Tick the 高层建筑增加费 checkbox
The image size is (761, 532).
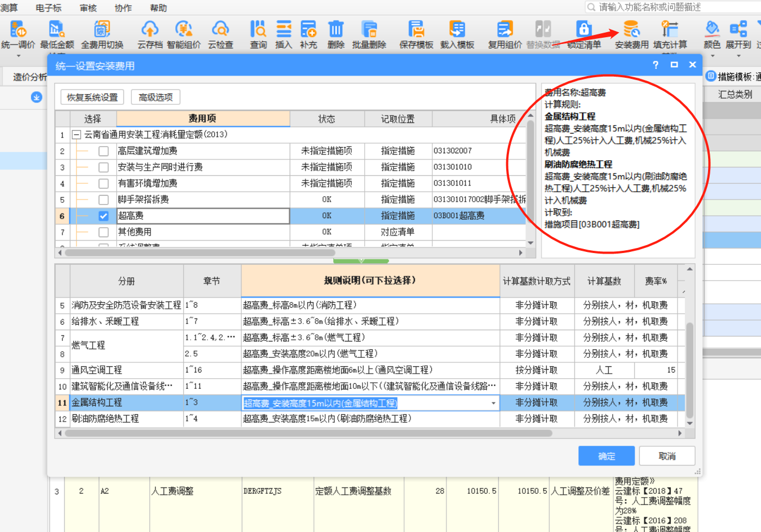103,151
